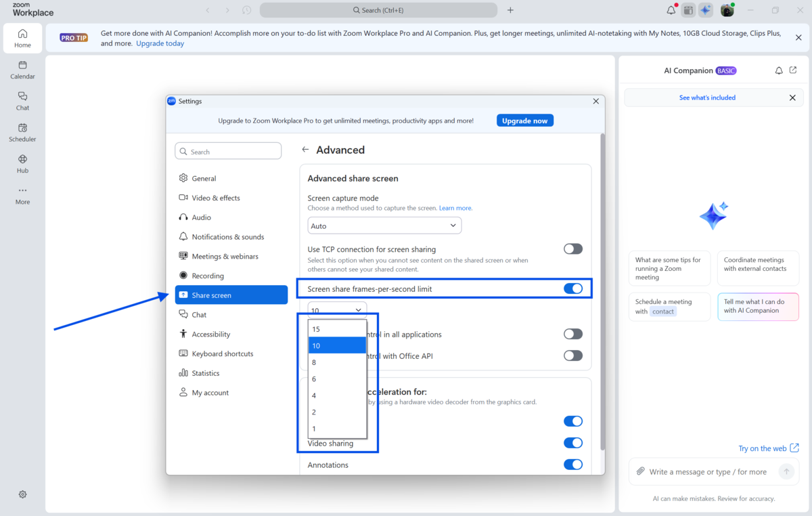Screen dimensions: 812x516
Task: Open the Calendar sidebar icon
Action: click(x=22, y=70)
